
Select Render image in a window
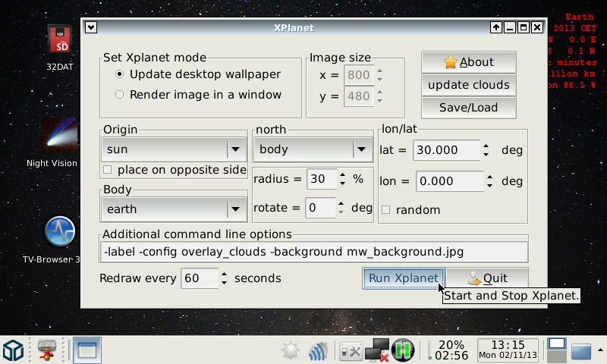tap(119, 95)
